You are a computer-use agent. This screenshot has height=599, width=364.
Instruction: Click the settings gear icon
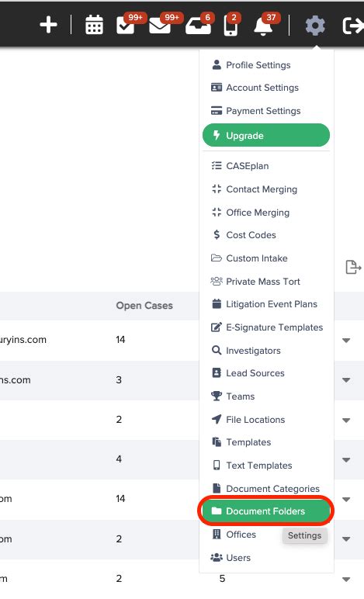(x=315, y=26)
